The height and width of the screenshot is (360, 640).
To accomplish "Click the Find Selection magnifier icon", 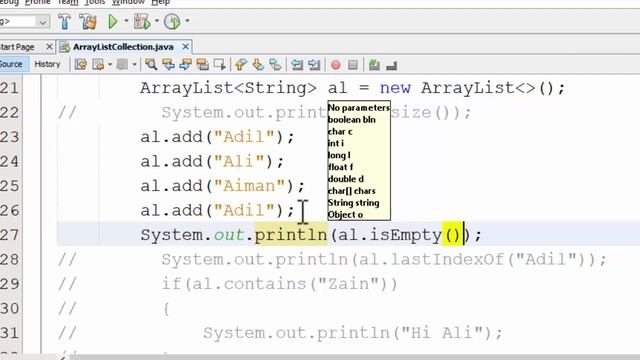I will point(151,64).
